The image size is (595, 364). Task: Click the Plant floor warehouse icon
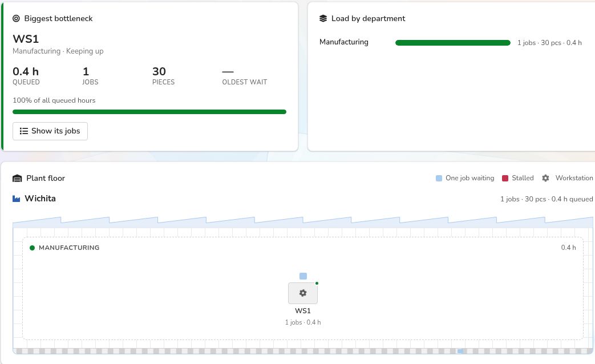pyautogui.click(x=17, y=179)
